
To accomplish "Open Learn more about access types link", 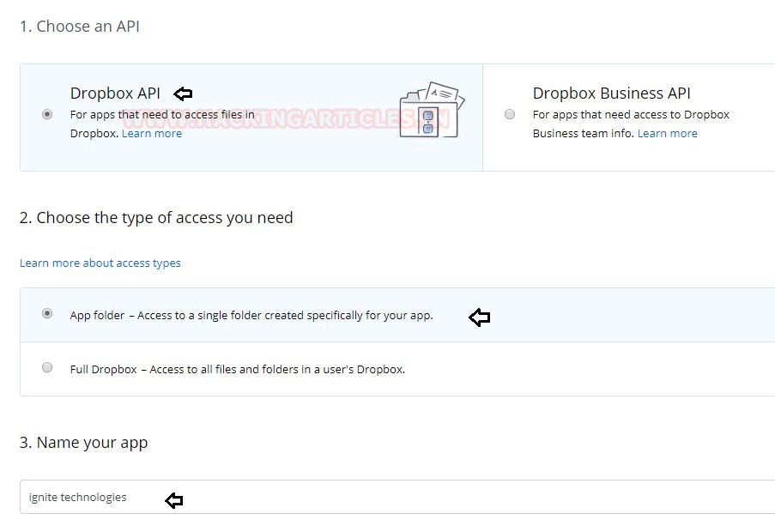I will (100, 263).
